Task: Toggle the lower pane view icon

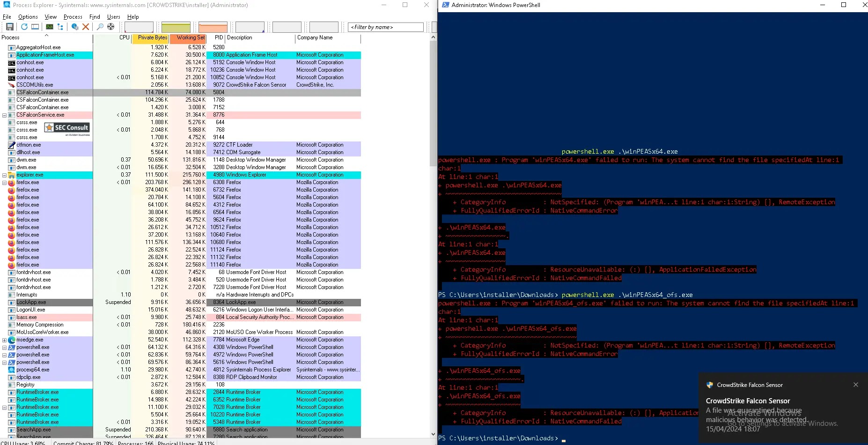Action: (35, 27)
